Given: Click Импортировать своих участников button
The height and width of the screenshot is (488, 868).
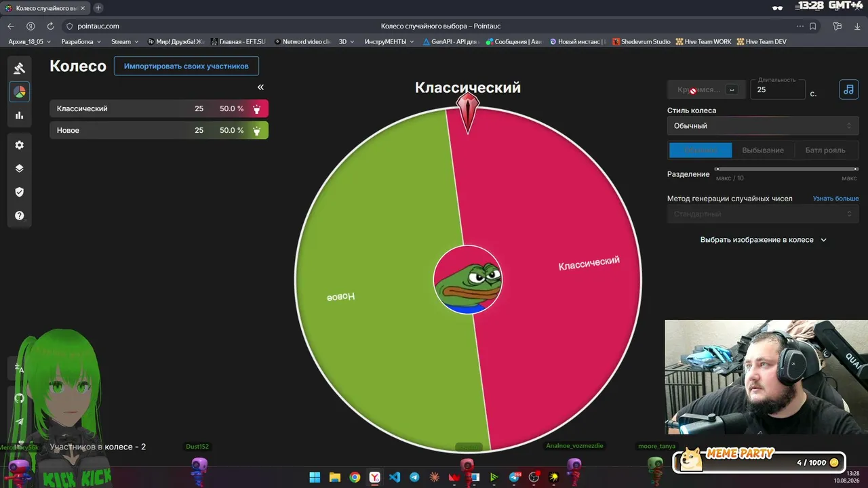Looking at the screenshot, I should (x=186, y=66).
